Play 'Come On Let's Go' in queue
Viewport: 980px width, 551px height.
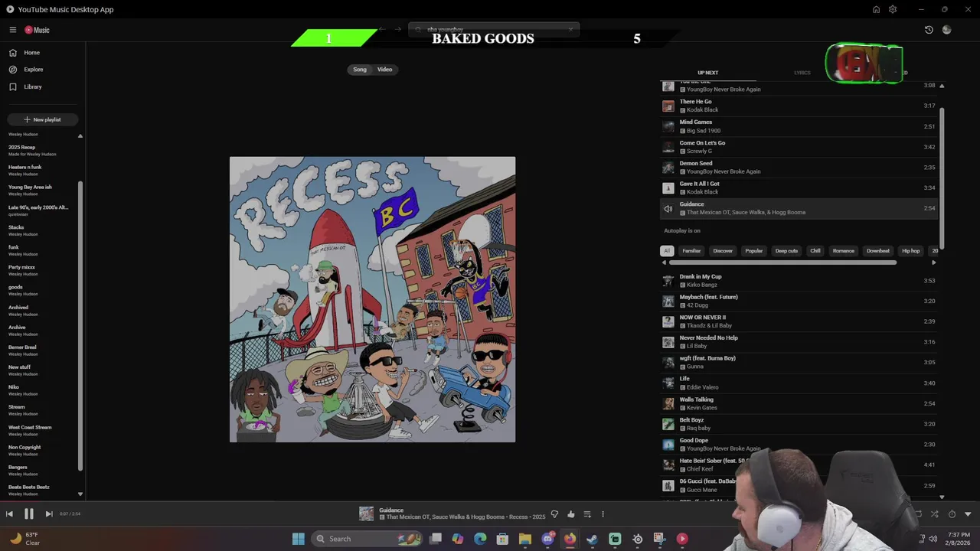coord(799,147)
